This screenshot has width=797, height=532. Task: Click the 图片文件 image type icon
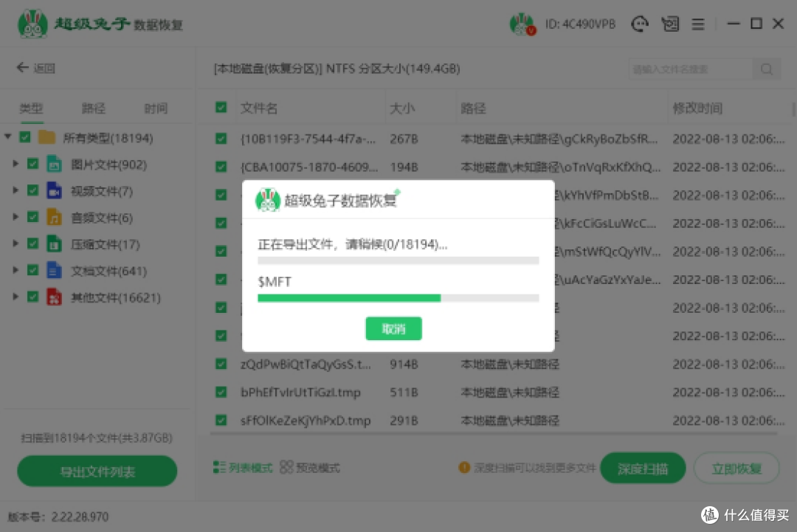coord(54,164)
